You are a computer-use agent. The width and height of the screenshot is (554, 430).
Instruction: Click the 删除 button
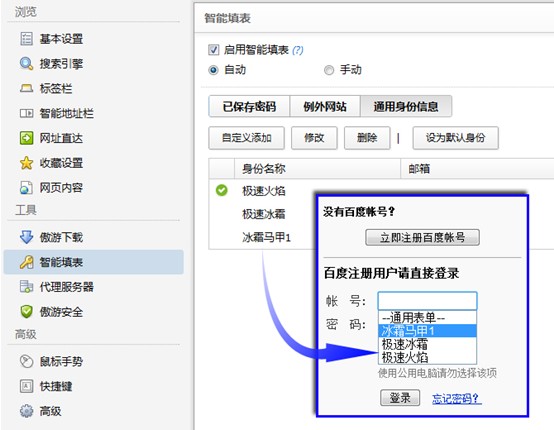pyautogui.click(x=367, y=138)
